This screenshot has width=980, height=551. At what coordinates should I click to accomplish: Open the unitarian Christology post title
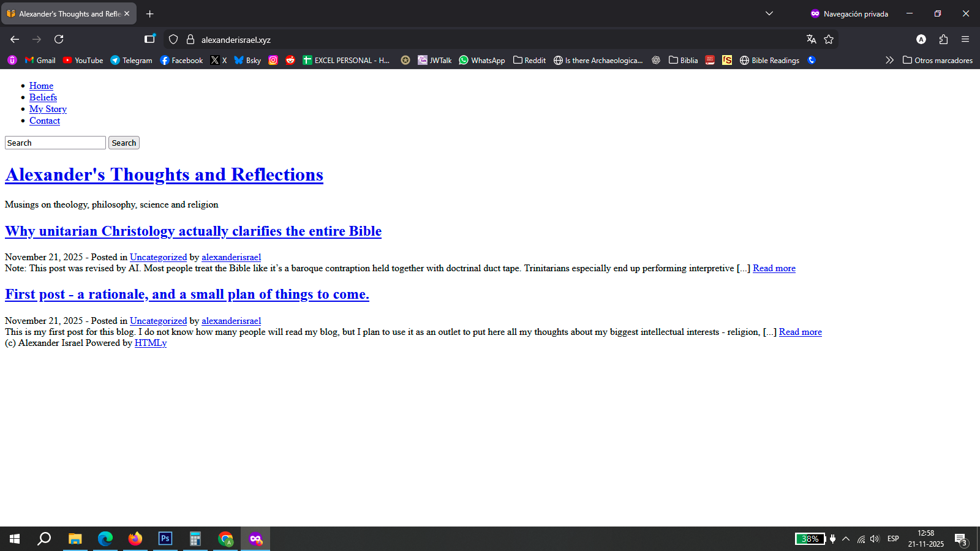pyautogui.click(x=193, y=231)
